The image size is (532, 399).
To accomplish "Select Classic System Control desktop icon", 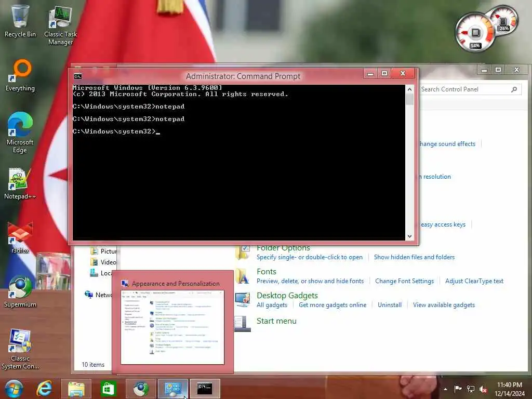I will point(20,350).
